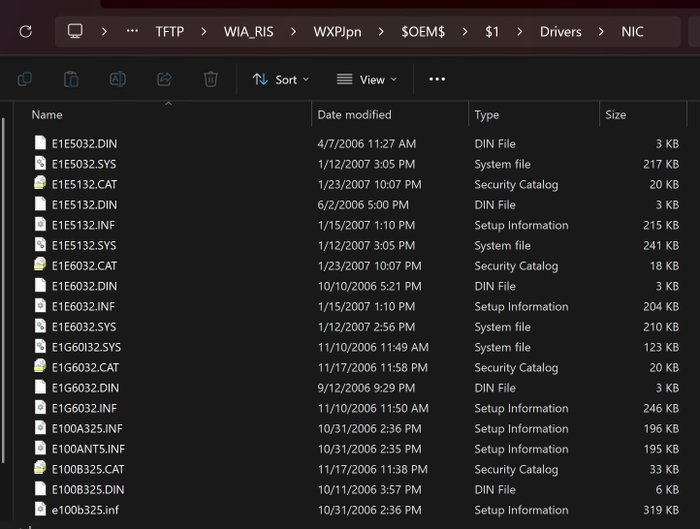700x529 pixels.
Task: Open the Sort dropdown menu
Action: 281,79
